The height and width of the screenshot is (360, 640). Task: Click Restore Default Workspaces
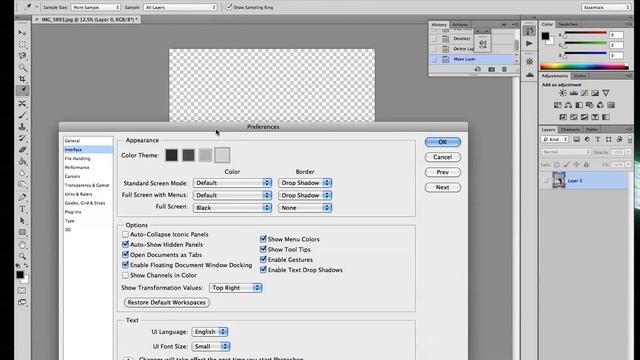pyautogui.click(x=167, y=302)
